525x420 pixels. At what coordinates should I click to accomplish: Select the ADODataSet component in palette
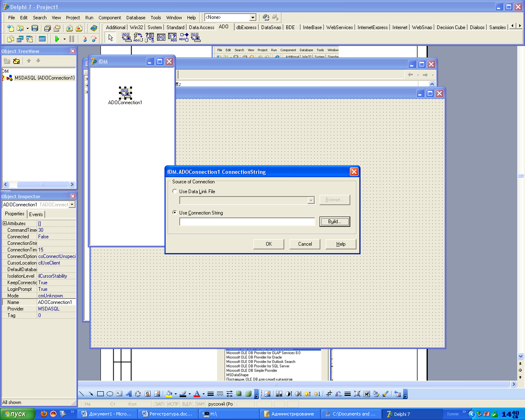pos(150,38)
